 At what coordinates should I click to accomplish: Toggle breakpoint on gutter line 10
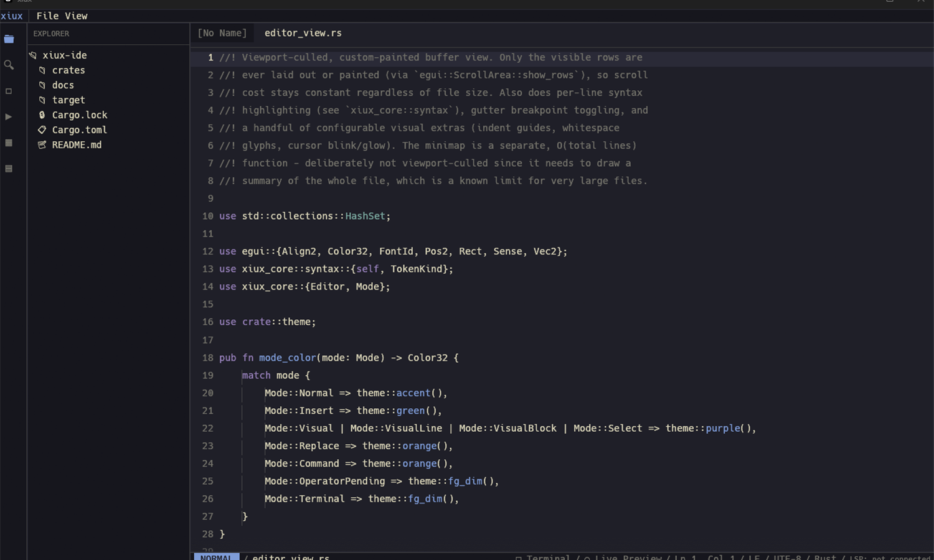click(207, 216)
